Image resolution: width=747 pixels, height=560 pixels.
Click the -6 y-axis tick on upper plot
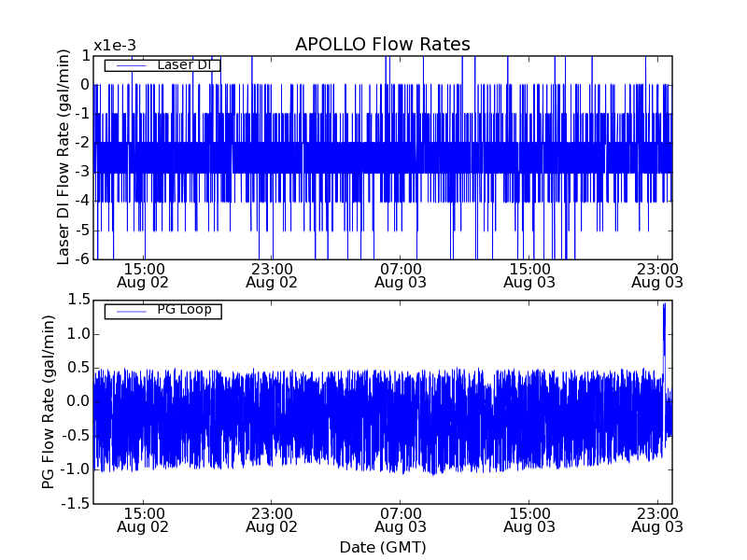pos(82,259)
